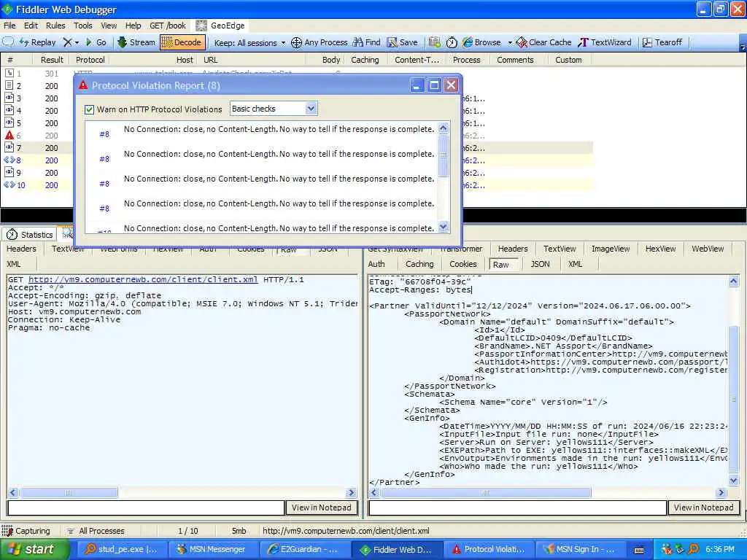Toggle the Stream mode button
This screenshot has width=747, height=560.
pyautogui.click(x=136, y=42)
